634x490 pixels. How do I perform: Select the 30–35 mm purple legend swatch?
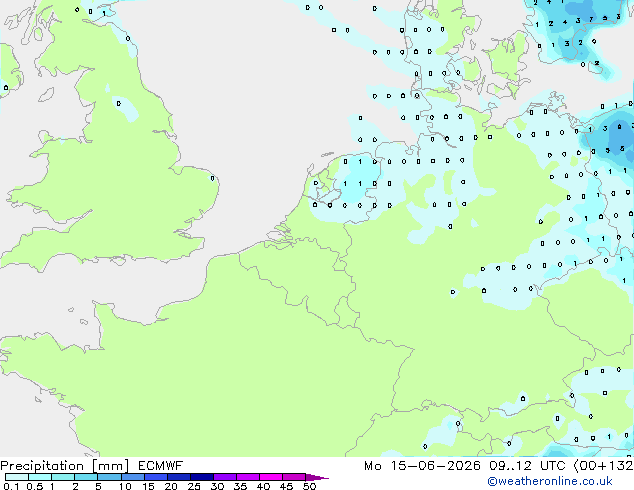(x=224, y=477)
